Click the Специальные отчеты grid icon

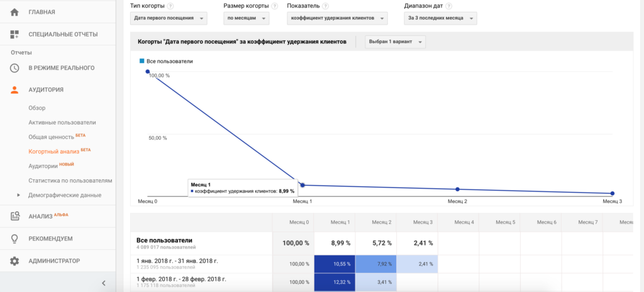[14, 34]
